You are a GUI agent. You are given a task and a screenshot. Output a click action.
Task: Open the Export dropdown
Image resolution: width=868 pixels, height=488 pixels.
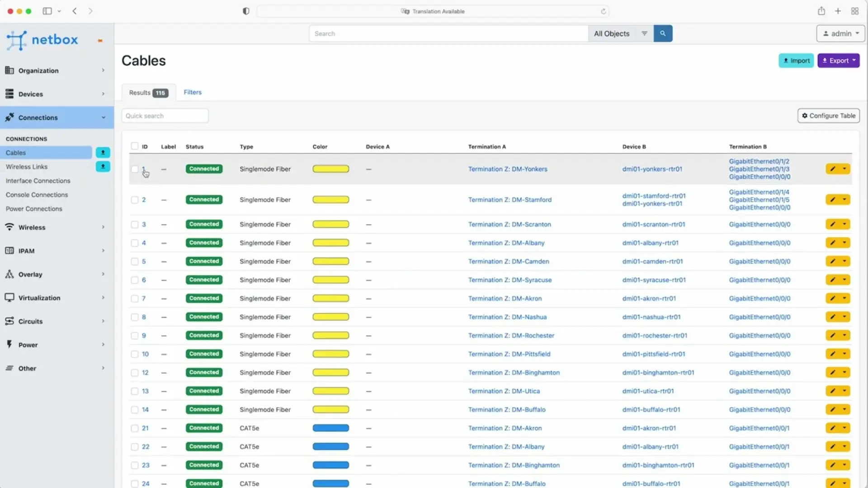coord(839,61)
